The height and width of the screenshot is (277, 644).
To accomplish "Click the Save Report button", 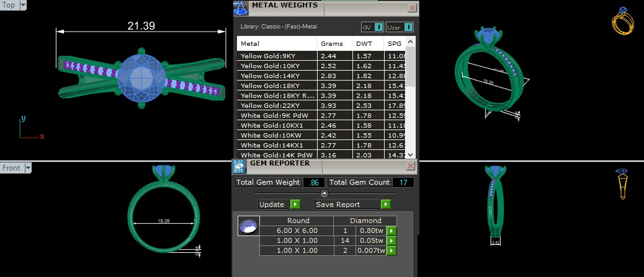I will point(347,204).
